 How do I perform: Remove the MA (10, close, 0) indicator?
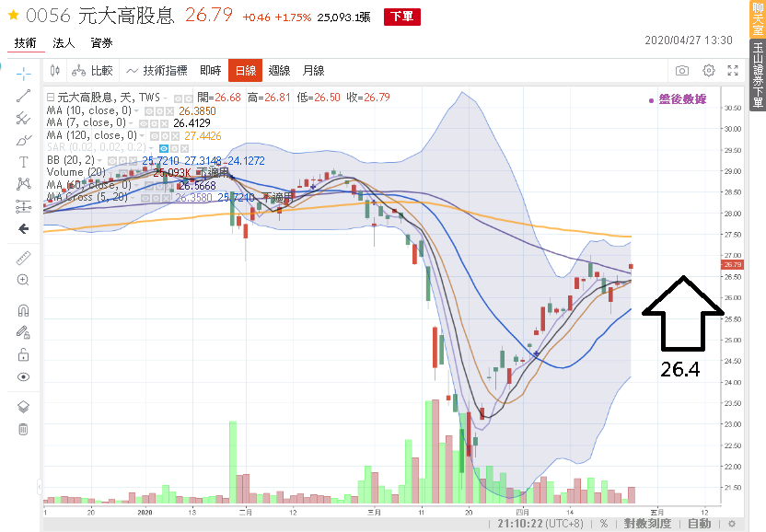(x=169, y=111)
